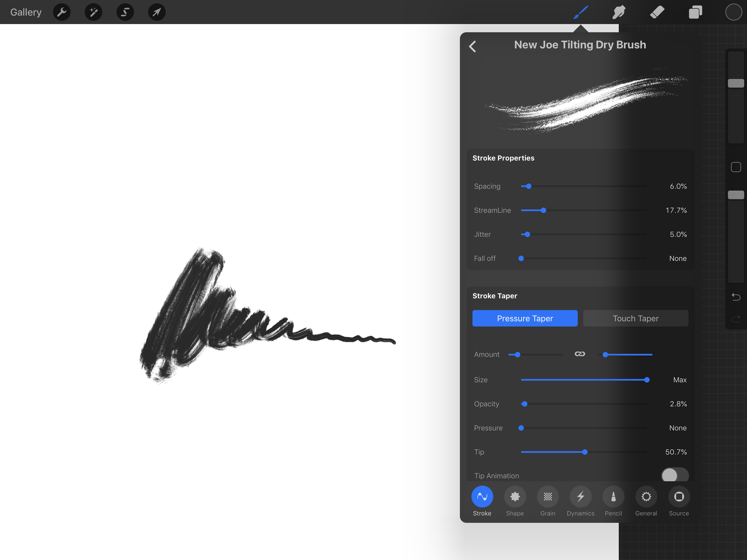Screen dimensions: 747x560
Task: Tap the sidebar Modify square button
Action: (x=736, y=167)
